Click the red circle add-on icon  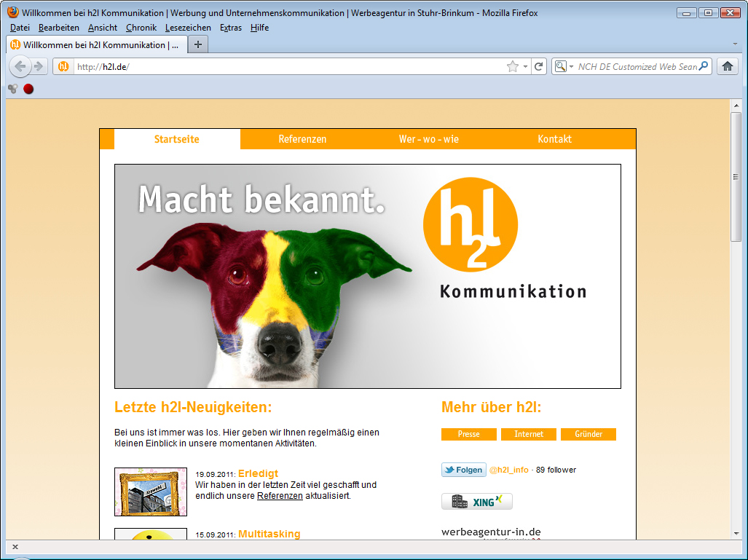[28, 89]
